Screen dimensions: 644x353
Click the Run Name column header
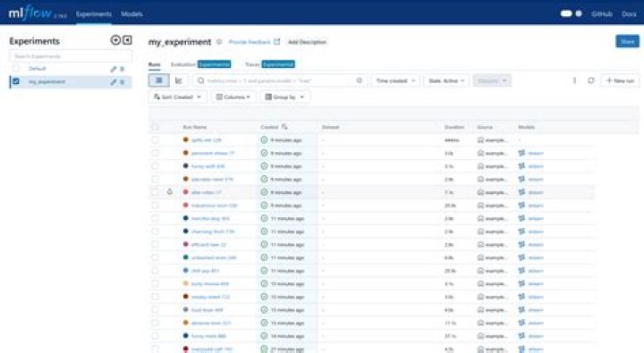pyautogui.click(x=195, y=127)
